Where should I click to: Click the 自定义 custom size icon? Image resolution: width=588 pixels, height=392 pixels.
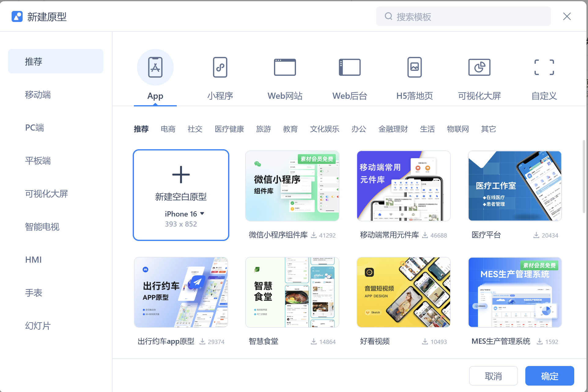click(x=544, y=67)
